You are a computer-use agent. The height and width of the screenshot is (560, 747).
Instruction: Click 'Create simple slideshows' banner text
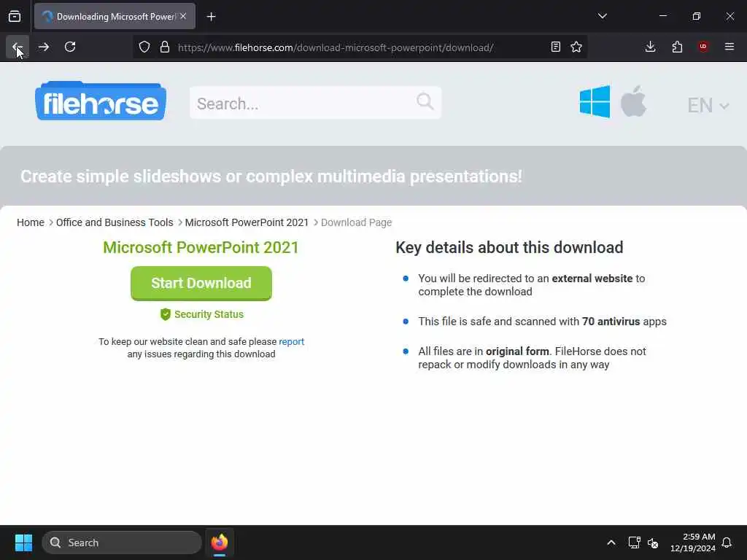click(x=271, y=176)
